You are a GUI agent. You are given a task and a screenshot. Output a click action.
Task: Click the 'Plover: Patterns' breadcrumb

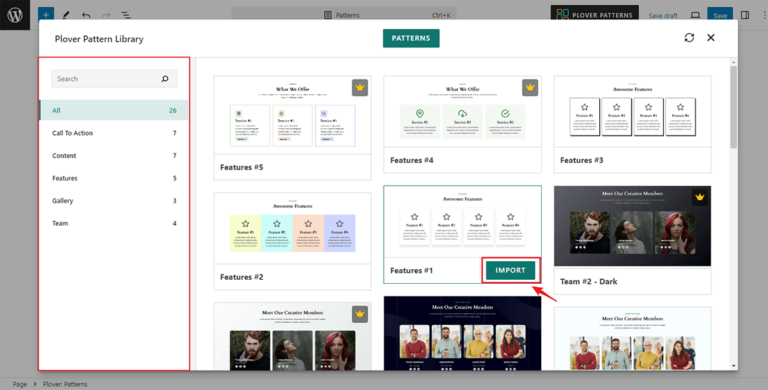tap(65, 384)
